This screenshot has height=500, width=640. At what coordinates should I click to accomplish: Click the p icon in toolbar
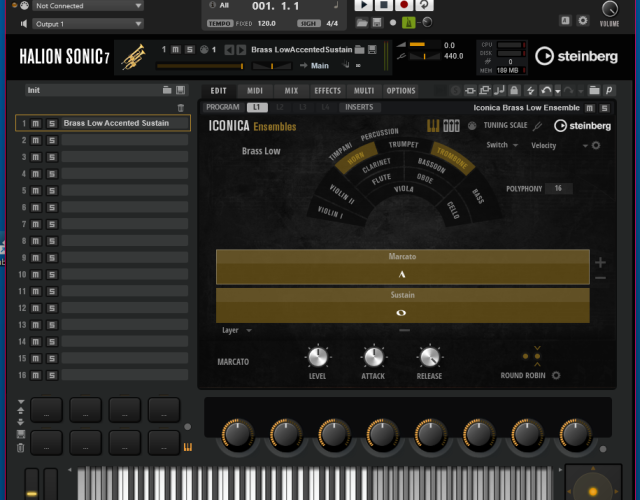tap(609, 90)
